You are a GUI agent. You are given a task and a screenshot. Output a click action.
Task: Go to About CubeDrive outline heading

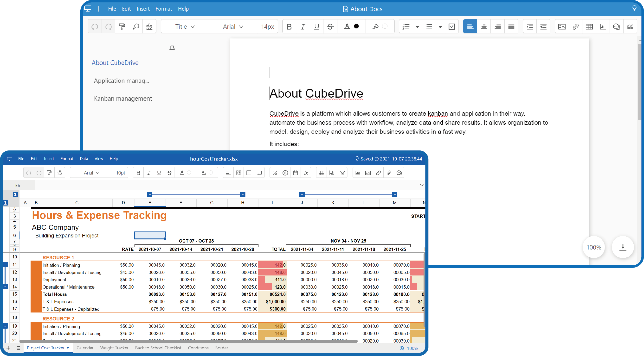(x=115, y=63)
